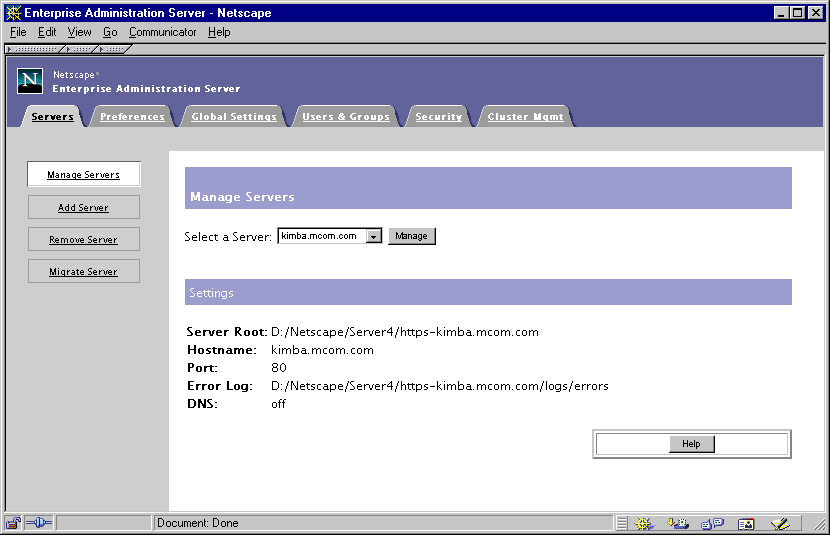Close the Netscape window

816,13
